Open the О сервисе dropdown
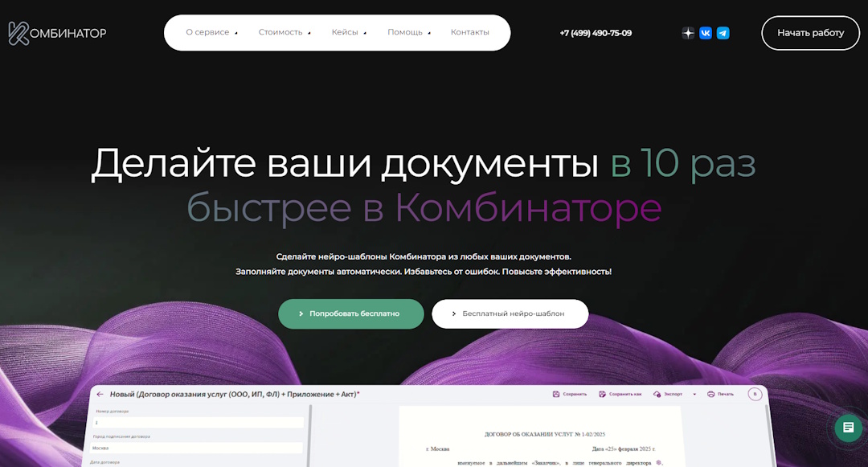This screenshot has height=467, width=868. [x=210, y=33]
